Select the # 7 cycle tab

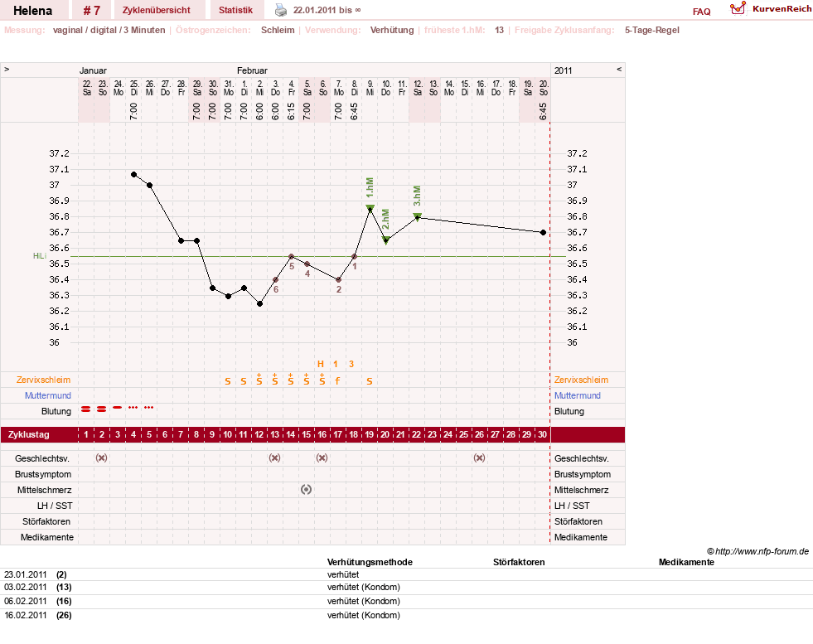[92, 10]
